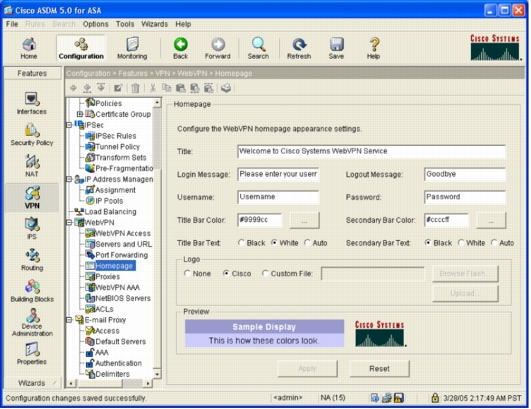Expand the Certificate Group node
The width and height of the screenshot is (531, 409).
click(x=80, y=114)
